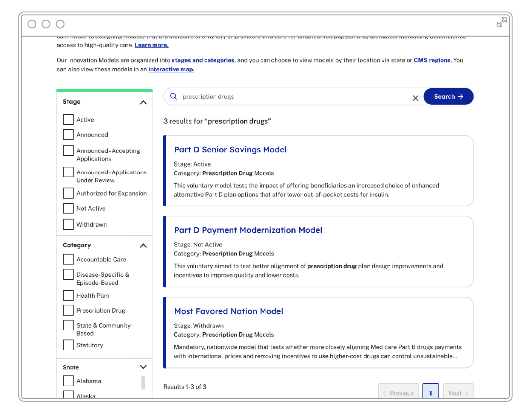Image resolution: width=532 pixels, height=413 pixels.
Task: Check the Announced-Accepting Applications filter
Action: tap(68, 150)
